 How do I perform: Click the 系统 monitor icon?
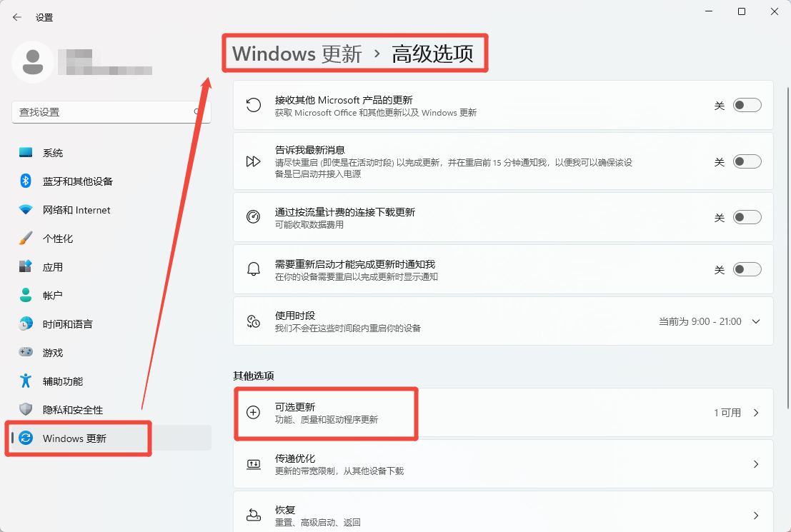coord(26,152)
